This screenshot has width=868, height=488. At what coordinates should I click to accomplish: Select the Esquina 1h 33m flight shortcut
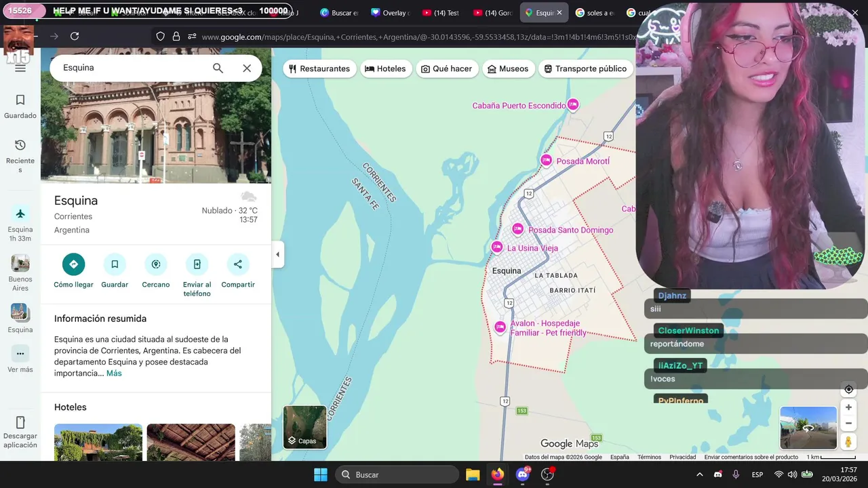[x=20, y=224]
